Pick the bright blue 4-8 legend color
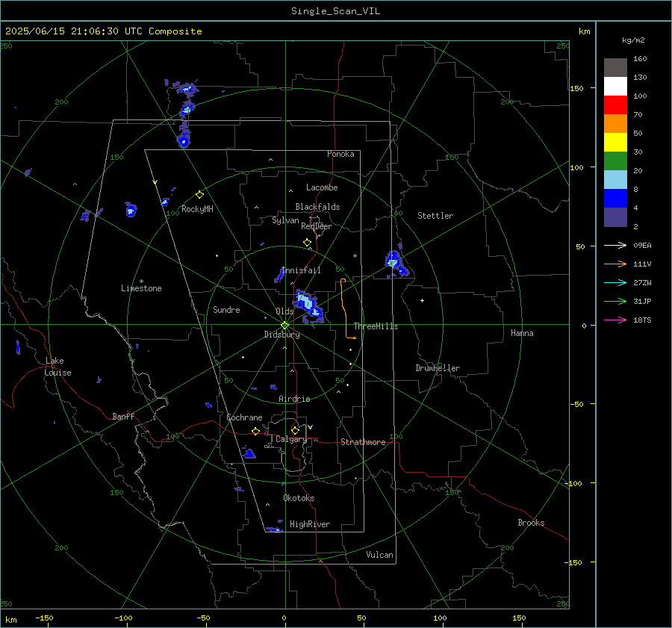 point(615,199)
